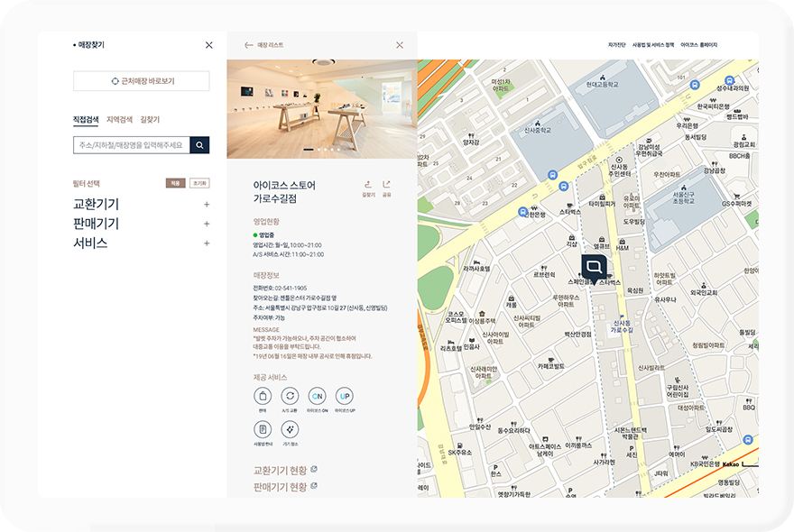The height and width of the screenshot is (532, 794).
Task: Click the 광림교회 church marker on map
Action: click(x=743, y=142)
